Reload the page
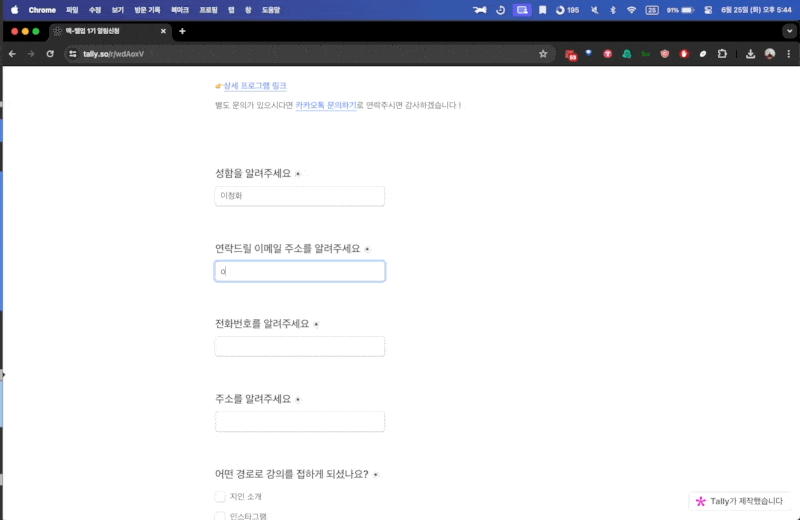Image resolution: width=800 pixels, height=520 pixels. [50, 54]
